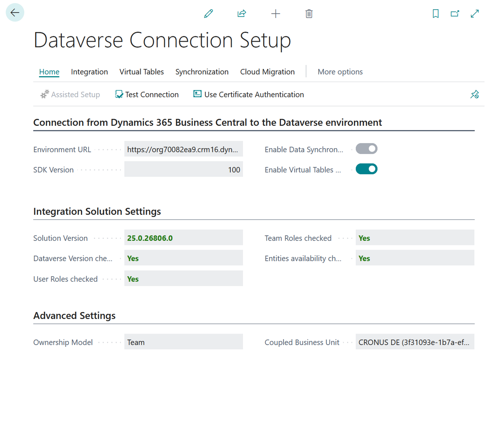Click the plus new record icon

(276, 14)
